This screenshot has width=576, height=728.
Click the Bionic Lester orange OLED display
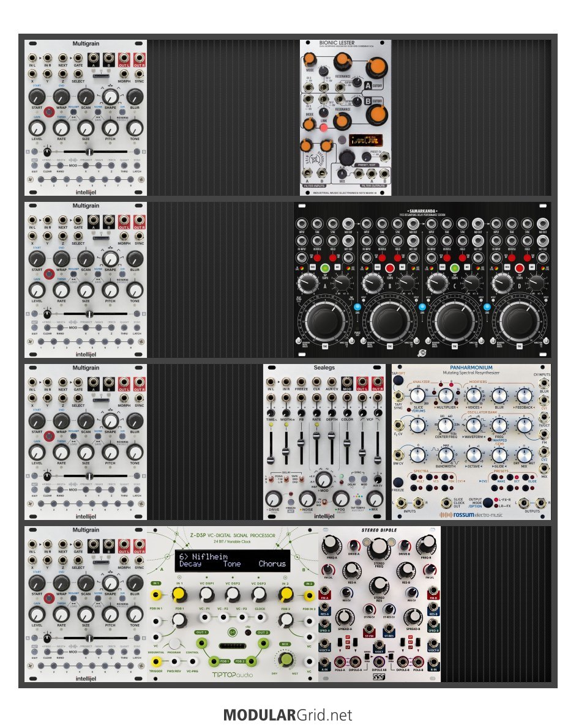click(x=365, y=139)
